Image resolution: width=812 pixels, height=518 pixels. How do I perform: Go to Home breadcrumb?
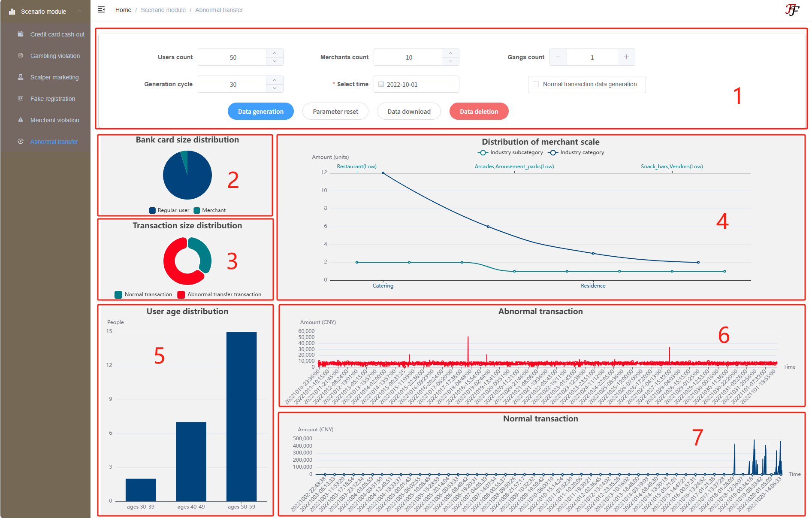coord(123,10)
